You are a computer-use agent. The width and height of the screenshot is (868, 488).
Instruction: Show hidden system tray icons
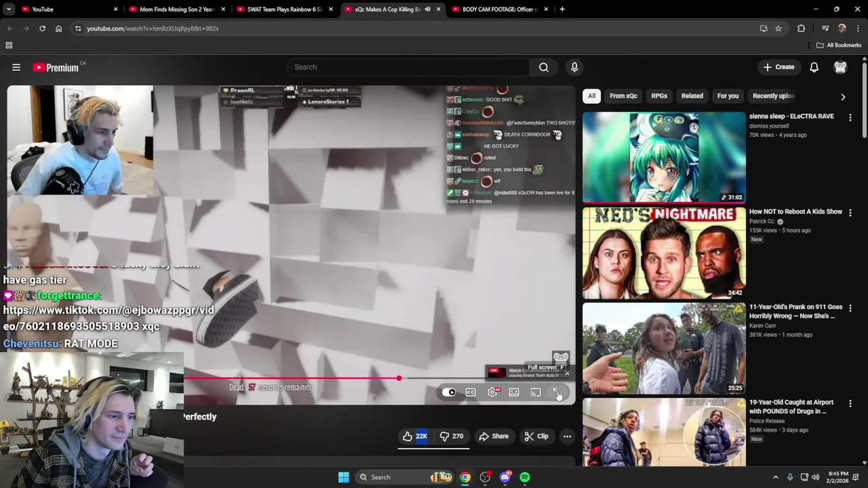[776, 477]
